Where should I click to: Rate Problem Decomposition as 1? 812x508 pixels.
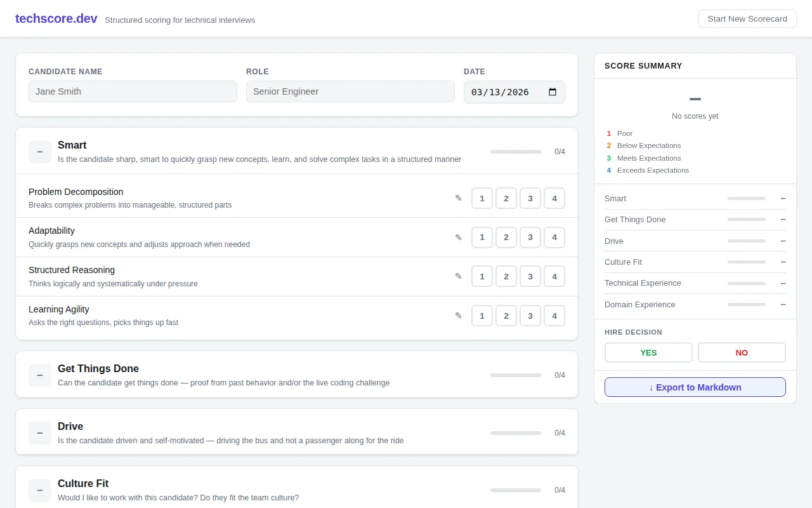click(x=482, y=198)
